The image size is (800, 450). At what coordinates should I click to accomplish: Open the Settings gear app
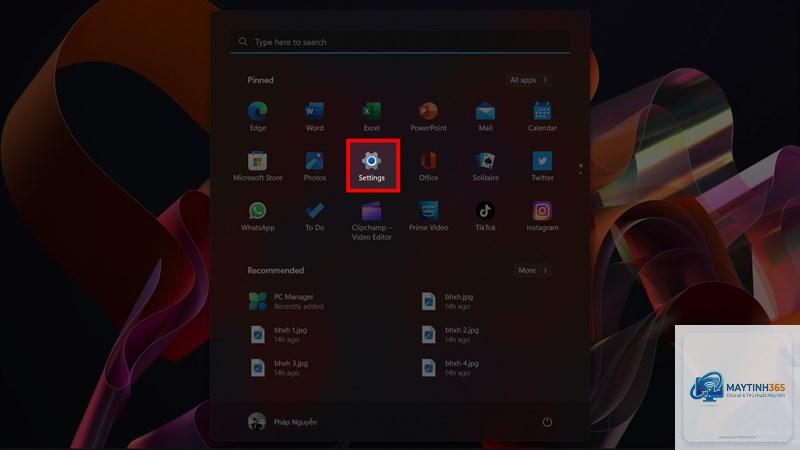[x=371, y=166]
